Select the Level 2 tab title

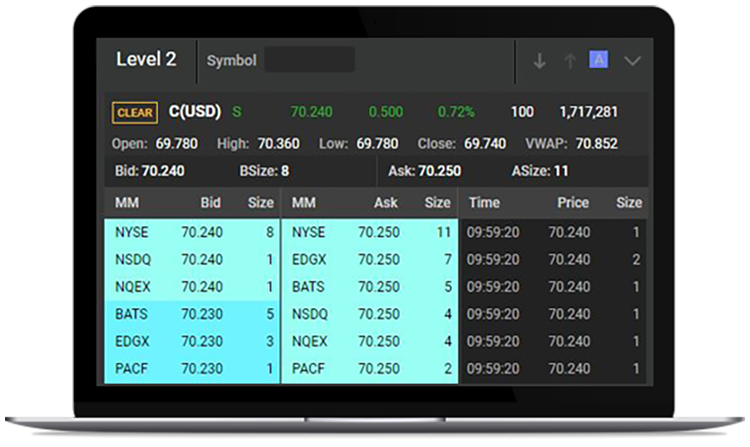point(146,60)
